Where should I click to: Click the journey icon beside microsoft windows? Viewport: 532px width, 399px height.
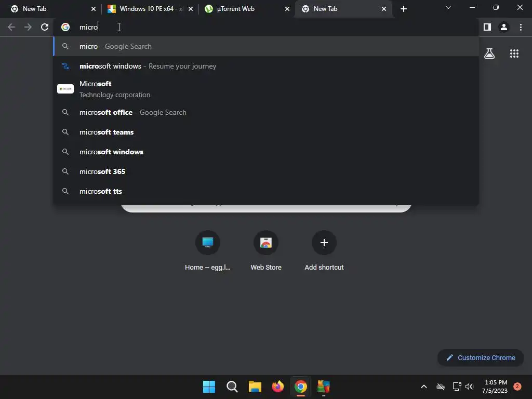(x=65, y=66)
